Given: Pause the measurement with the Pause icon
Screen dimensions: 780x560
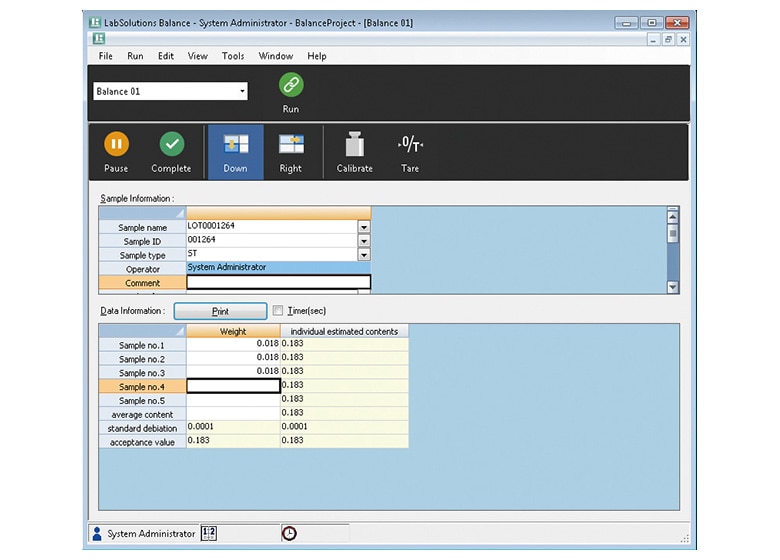Looking at the screenshot, I should point(116,145).
